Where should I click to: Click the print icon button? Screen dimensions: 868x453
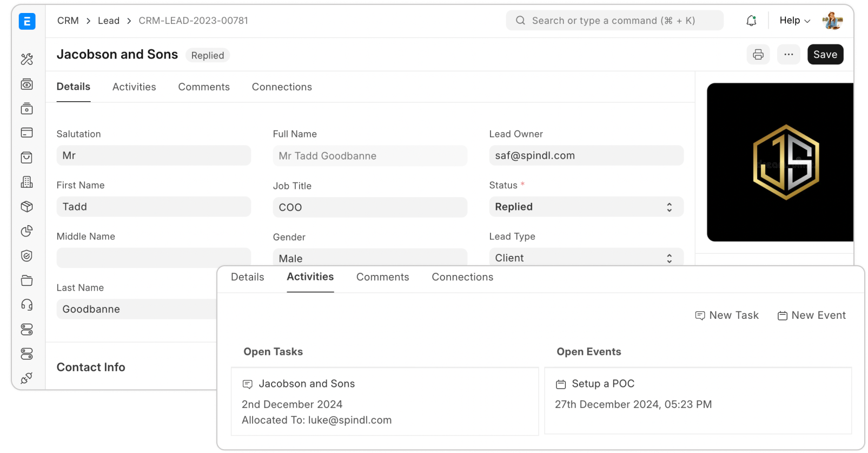click(x=758, y=55)
